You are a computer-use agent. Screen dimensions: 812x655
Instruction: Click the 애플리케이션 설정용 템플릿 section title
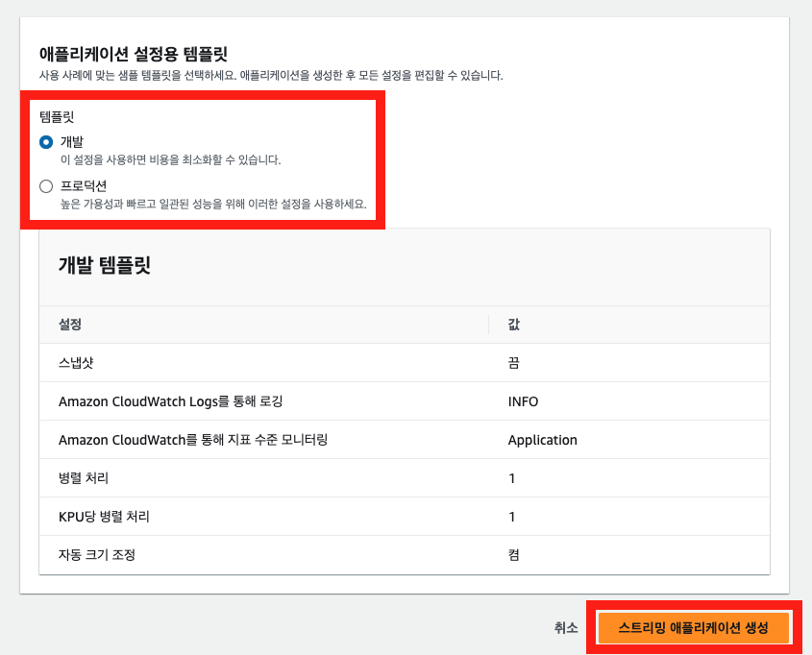(x=134, y=54)
